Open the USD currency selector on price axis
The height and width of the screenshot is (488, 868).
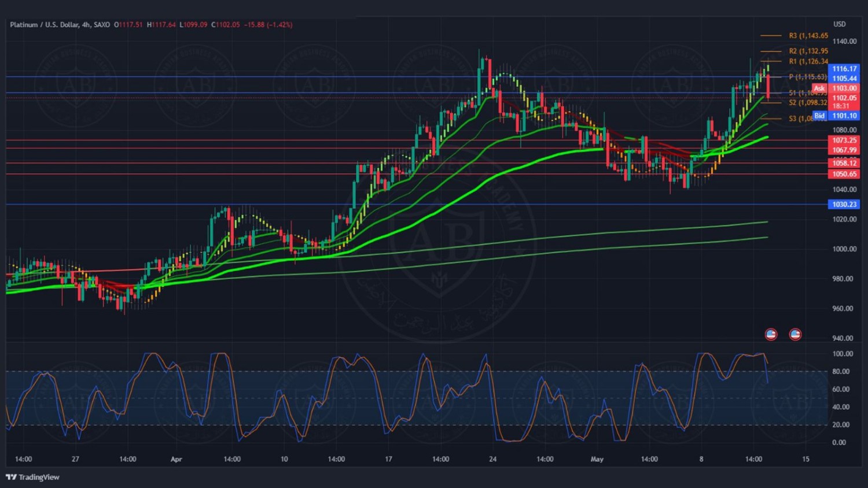click(x=839, y=24)
